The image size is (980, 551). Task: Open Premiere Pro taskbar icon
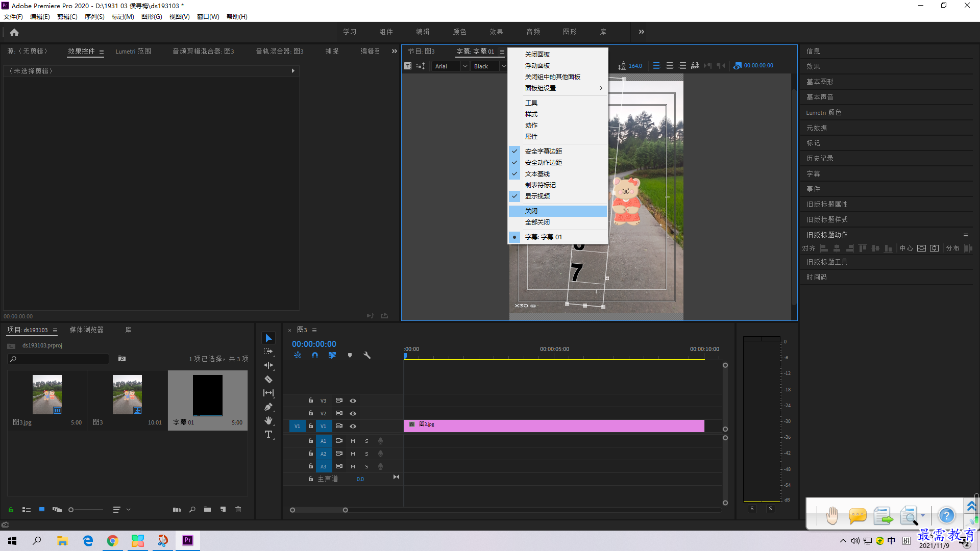(188, 540)
